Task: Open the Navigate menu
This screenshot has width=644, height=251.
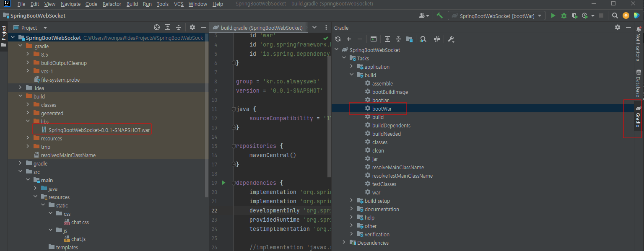Action: (x=70, y=4)
